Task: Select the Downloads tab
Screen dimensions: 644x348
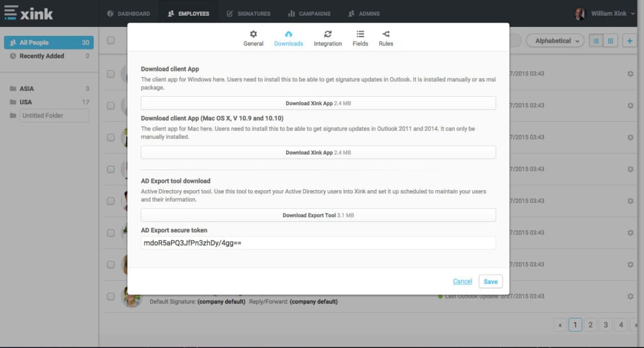Action: [x=288, y=38]
